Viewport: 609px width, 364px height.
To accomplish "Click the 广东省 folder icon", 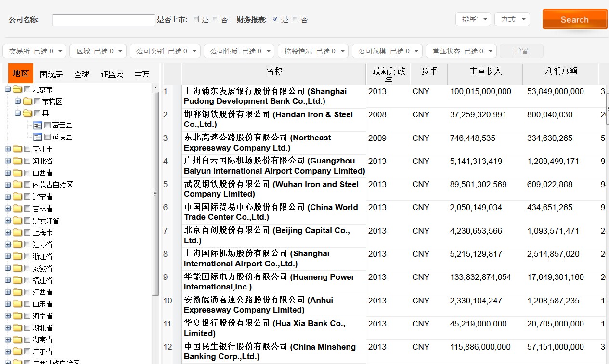I will (17, 351).
